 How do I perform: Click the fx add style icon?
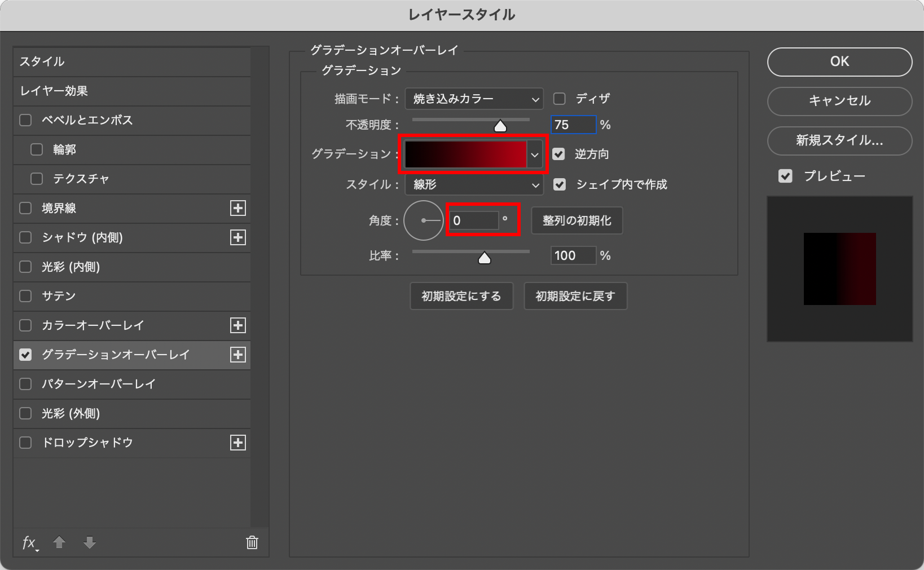click(29, 543)
